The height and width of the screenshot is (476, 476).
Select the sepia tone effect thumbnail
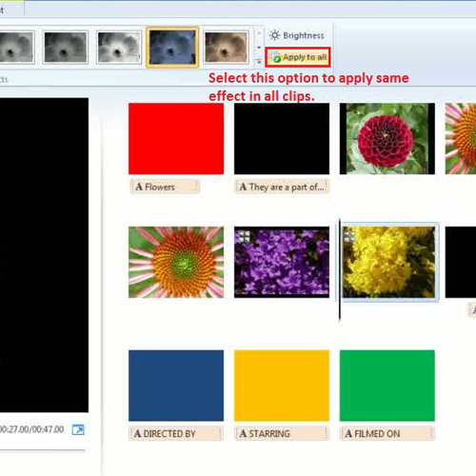[x=226, y=48]
